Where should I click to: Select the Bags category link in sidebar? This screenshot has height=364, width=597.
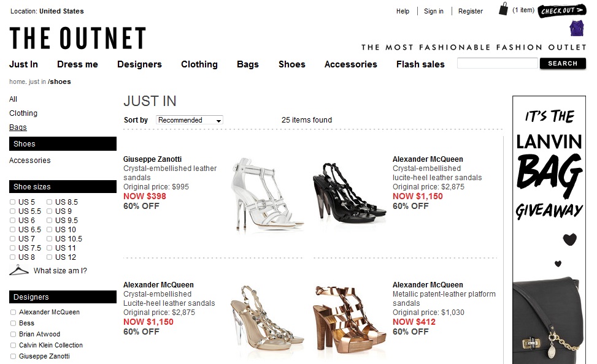pyautogui.click(x=18, y=127)
